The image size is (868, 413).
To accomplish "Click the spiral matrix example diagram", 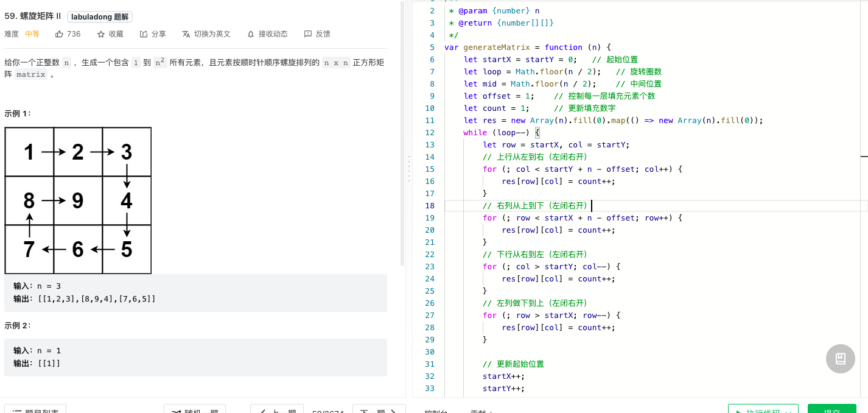I will [78, 200].
